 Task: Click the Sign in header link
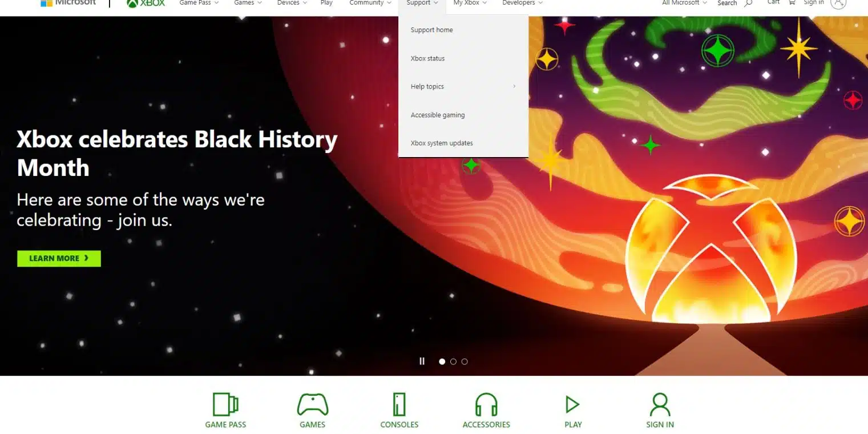[x=813, y=3]
